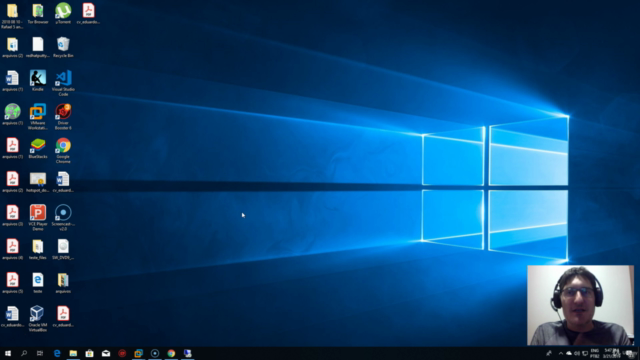This screenshot has height=360, width=640.
Task: Open the arquivos (2) folder icon
Action: (x=12, y=47)
